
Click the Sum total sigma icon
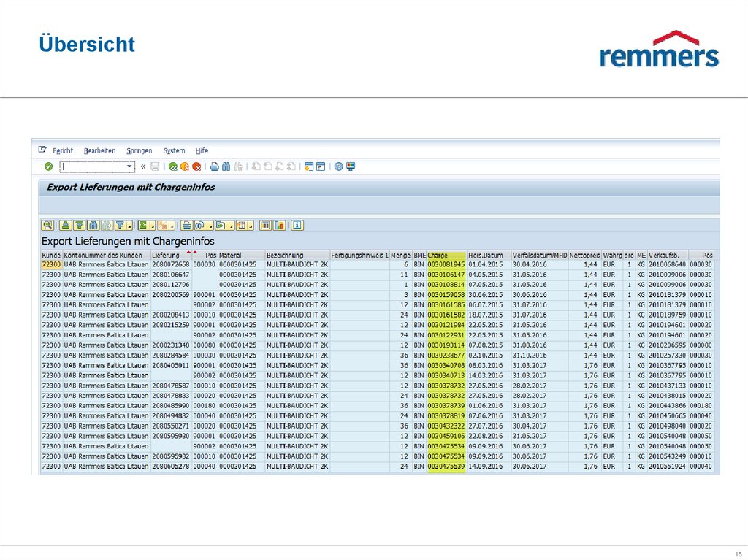tap(143, 225)
